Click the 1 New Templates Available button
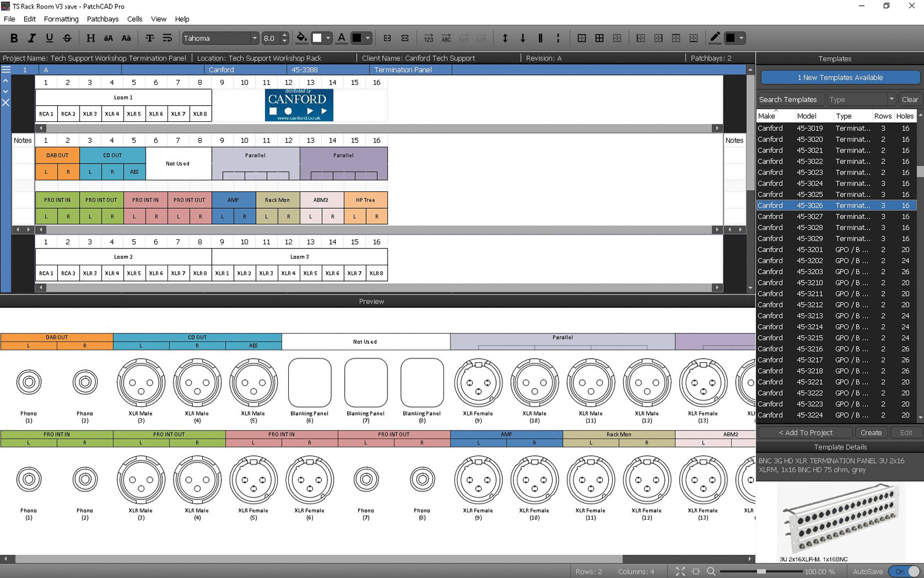Viewport: 924px width, 578px height. click(x=839, y=77)
